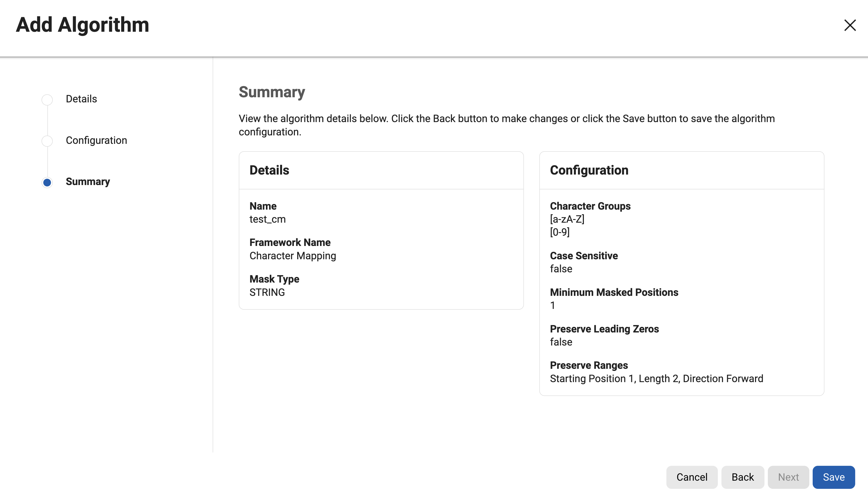
Task: Click the [a-zA-Z] character group entry
Action: coord(567,219)
